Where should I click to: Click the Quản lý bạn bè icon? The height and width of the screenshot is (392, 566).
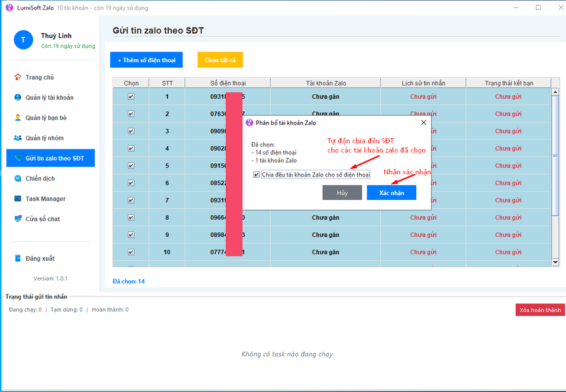point(18,117)
